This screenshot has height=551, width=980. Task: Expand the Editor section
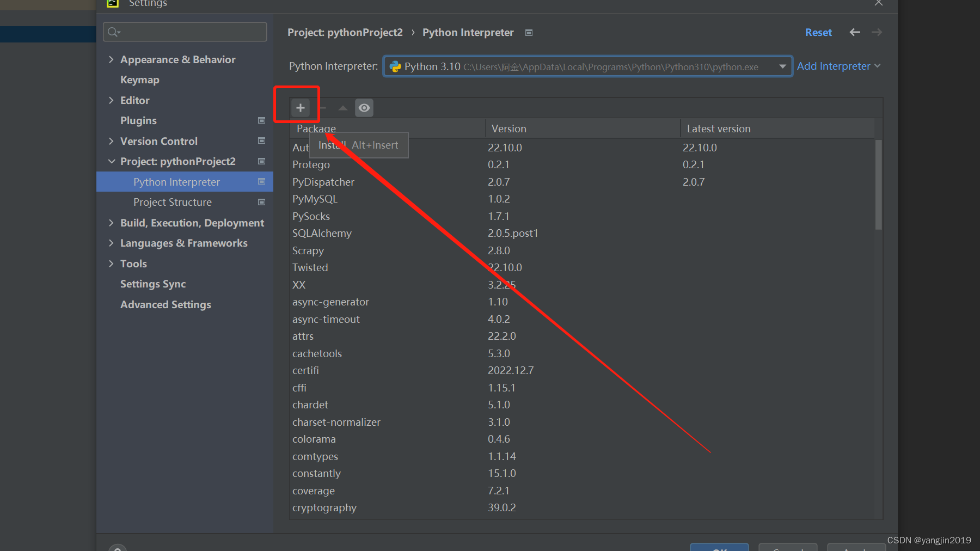(x=111, y=100)
